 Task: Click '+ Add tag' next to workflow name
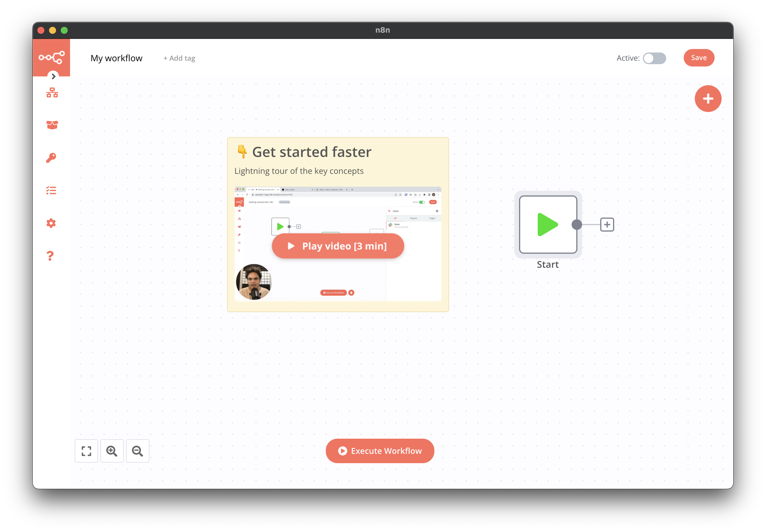[179, 58]
